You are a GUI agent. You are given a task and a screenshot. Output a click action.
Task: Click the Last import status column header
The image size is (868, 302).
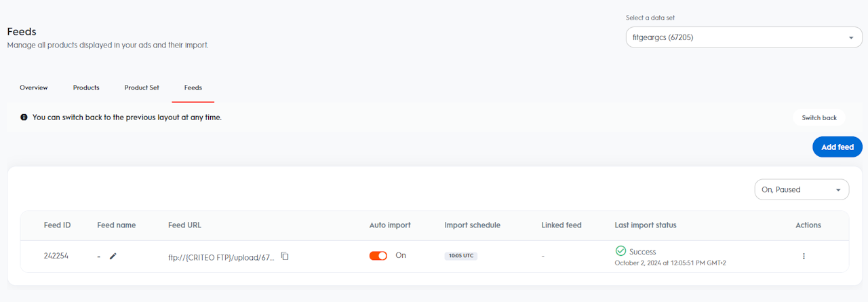pyautogui.click(x=645, y=225)
